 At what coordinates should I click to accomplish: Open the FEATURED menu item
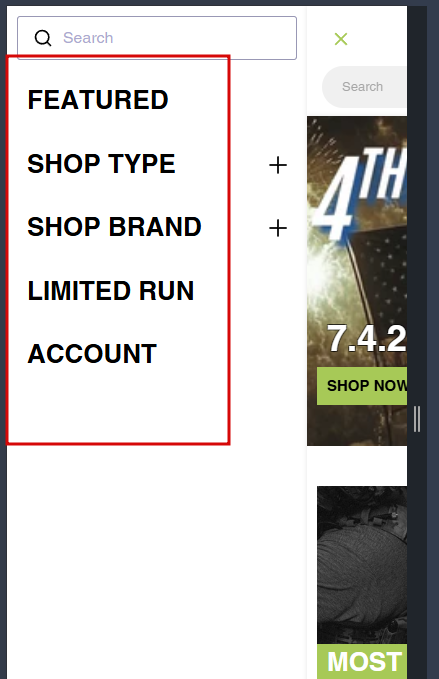(98, 100)
